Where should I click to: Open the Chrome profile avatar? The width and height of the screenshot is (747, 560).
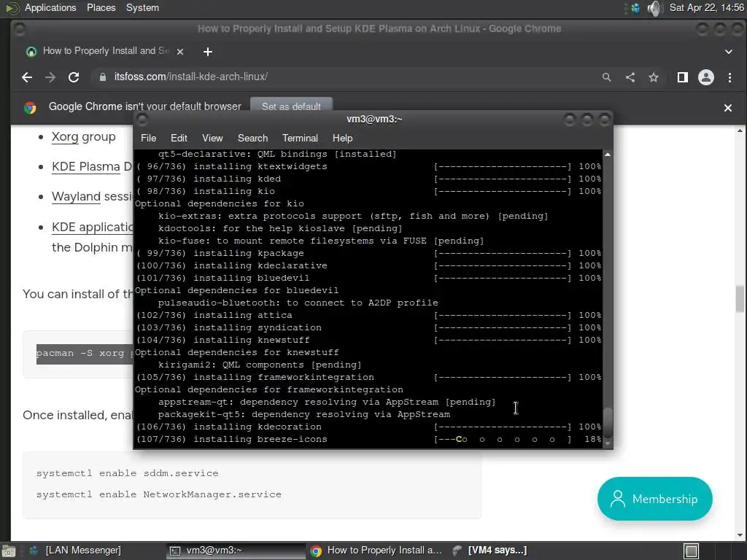coord(706,77)
